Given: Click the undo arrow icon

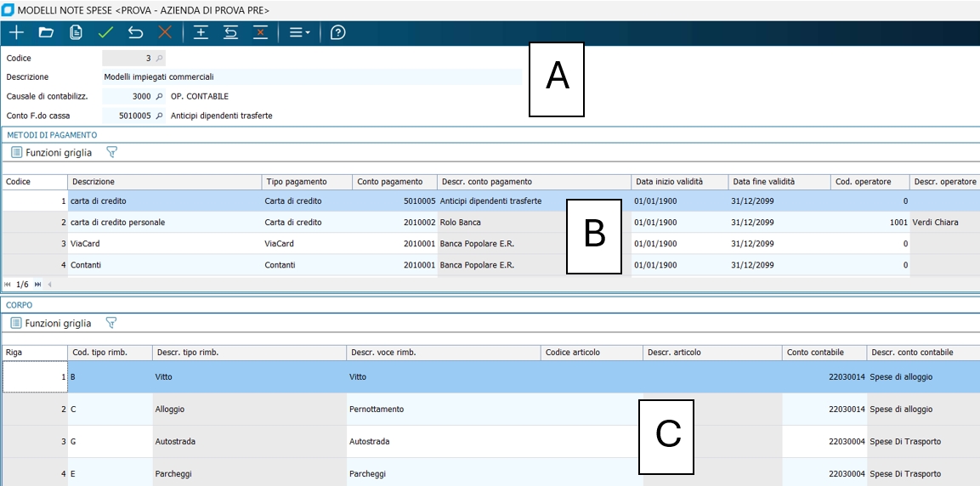Looking at the screenshot, I should [135, 33].
